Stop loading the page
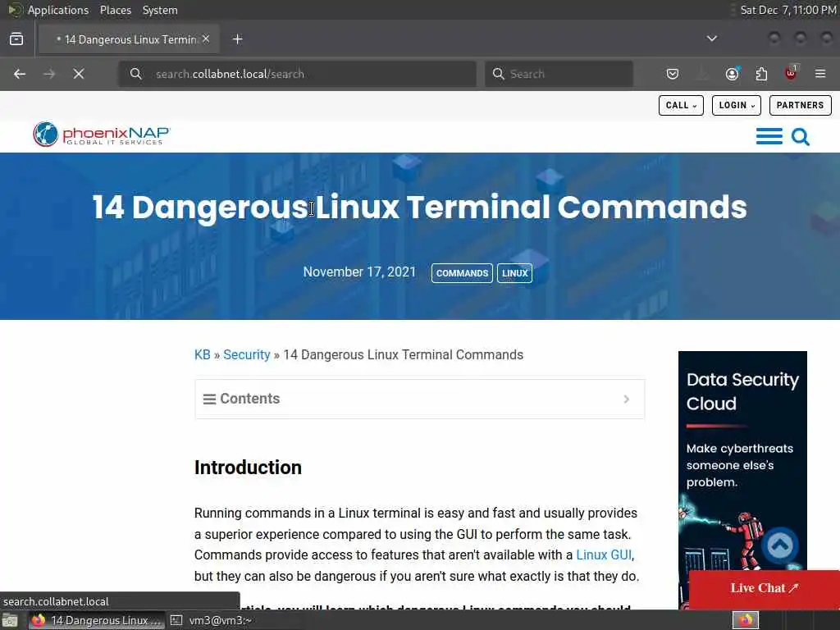Image resolution: width=840 pixels, height=630 pixels. tap(79, 74)
